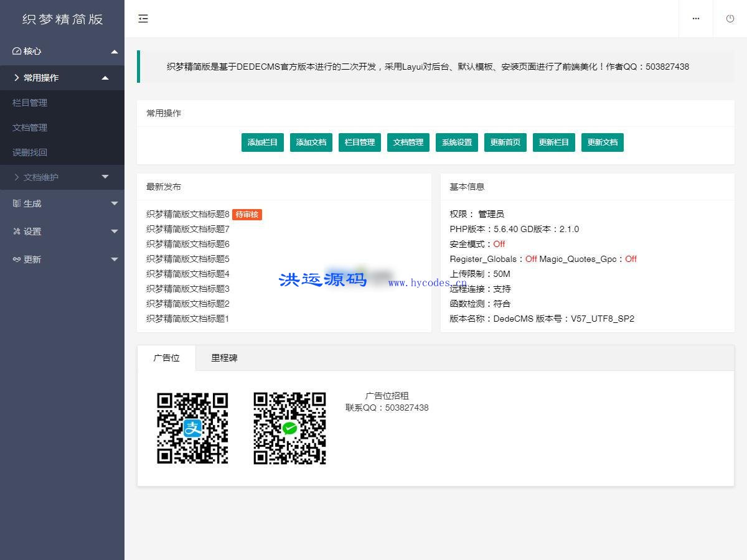The height and width of the screenshot is (560, 747).
Task: Switch to the 里程碑 tab
Action: click(224, 358)
